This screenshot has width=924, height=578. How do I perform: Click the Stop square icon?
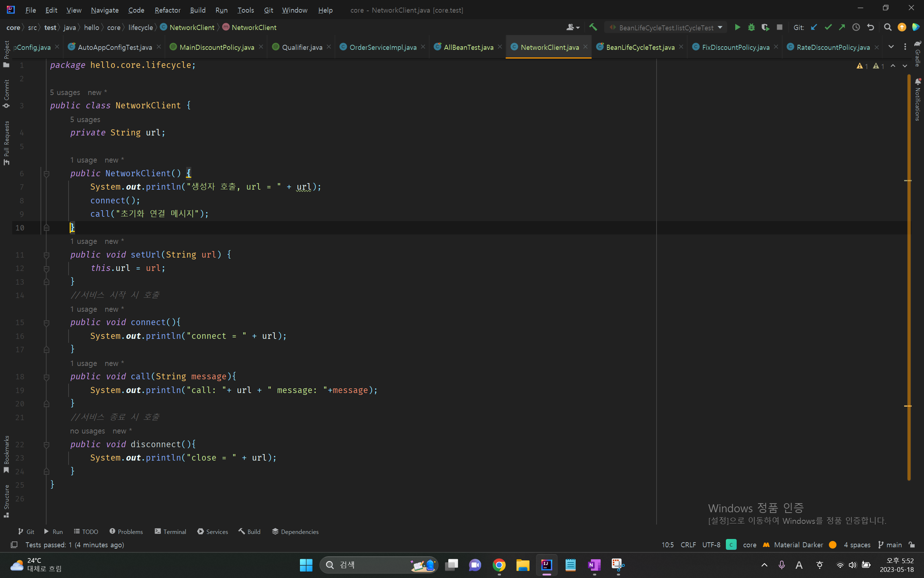779,27
